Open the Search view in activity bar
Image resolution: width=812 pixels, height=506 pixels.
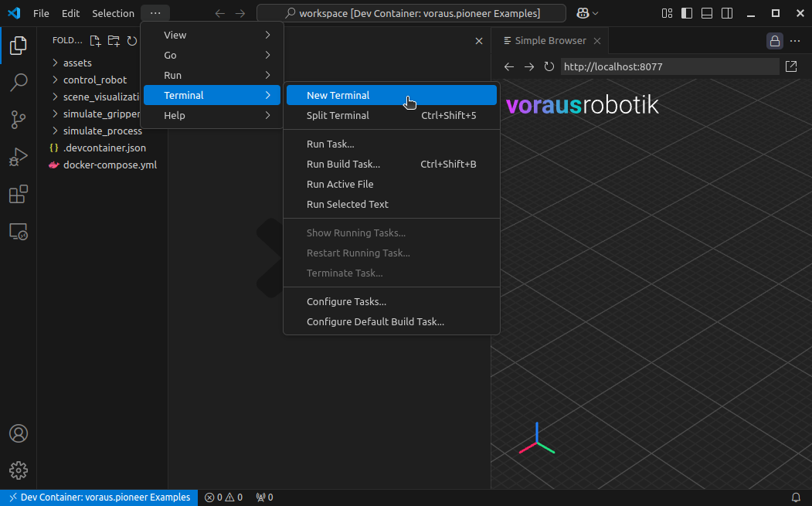pyautogui.click(x=18, y=83)
